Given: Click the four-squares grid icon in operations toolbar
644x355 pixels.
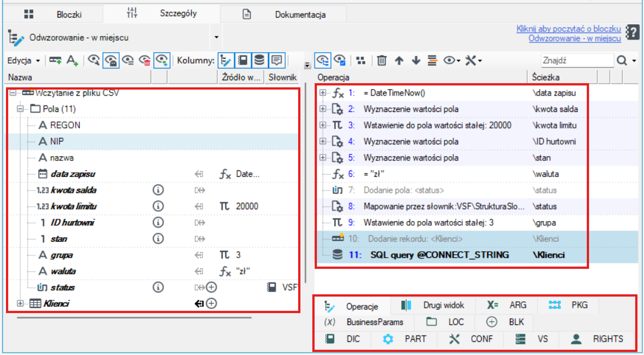Looking at the screenshot, I should (x=361, y=61).
